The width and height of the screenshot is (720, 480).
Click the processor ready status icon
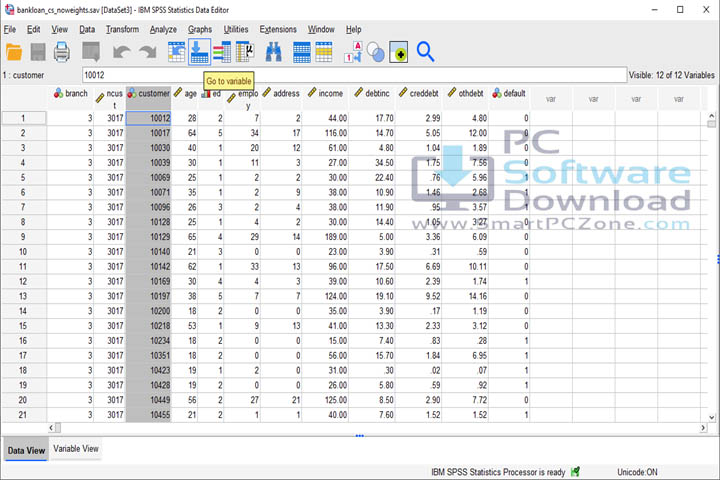(x=575, y=472)
